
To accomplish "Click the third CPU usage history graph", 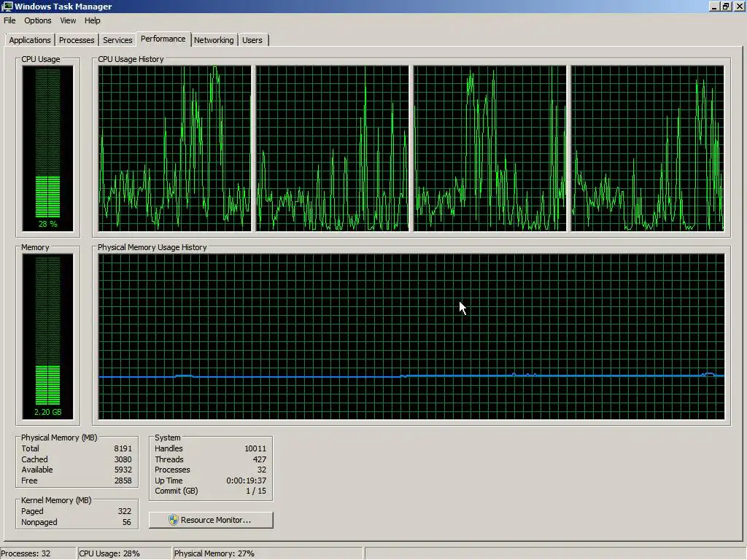I will pyautogui.click(x=489, y=149).
